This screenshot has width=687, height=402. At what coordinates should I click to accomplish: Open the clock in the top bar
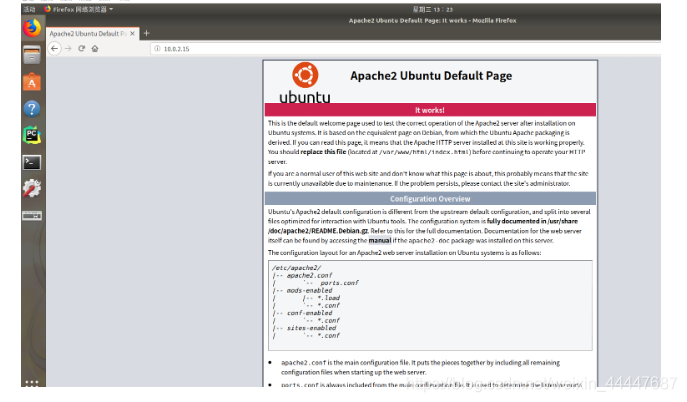point(432,9)
